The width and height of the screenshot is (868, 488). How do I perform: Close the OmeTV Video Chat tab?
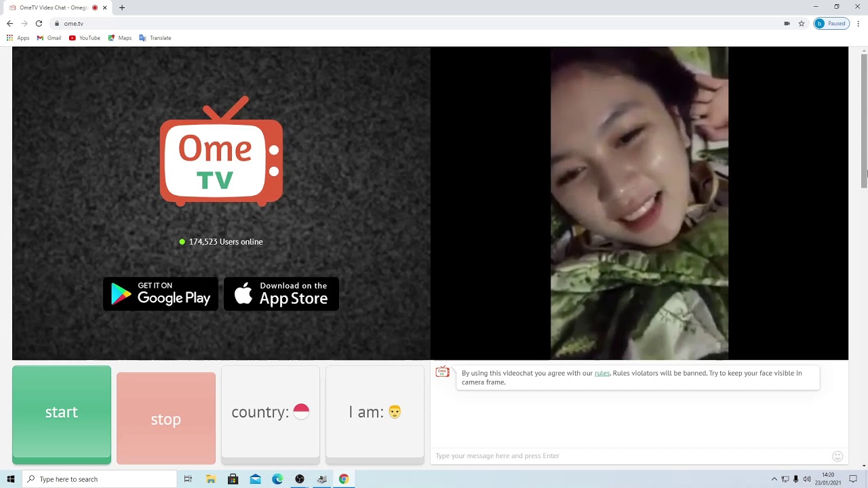click(x=104, y=7)
